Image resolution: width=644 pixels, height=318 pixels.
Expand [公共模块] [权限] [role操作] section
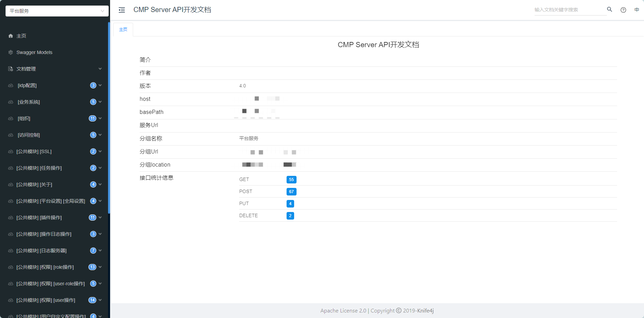pyautogui.click(x=45, y=267)
